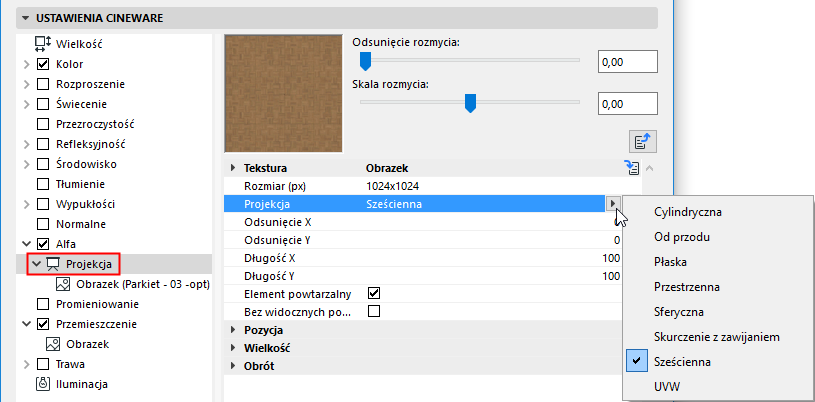This screenshot has width=815, height=402.
Task: Collapse the Projekcja tree node
Action: click(x=36, y=264)
